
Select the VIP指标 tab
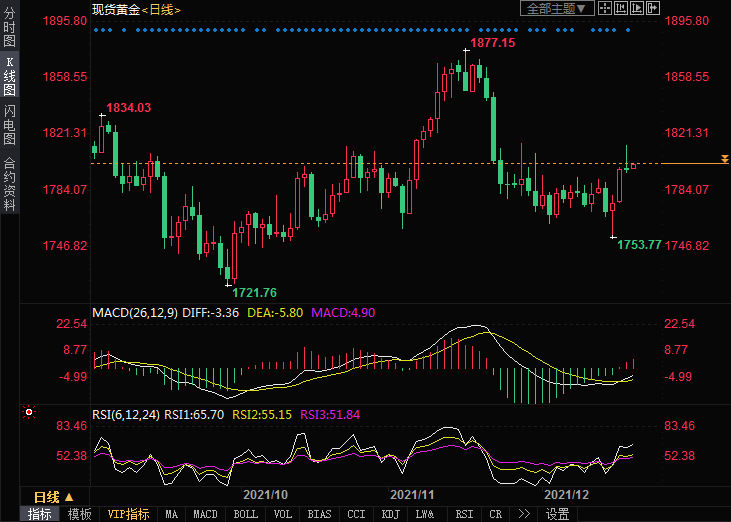pos(129,514)
